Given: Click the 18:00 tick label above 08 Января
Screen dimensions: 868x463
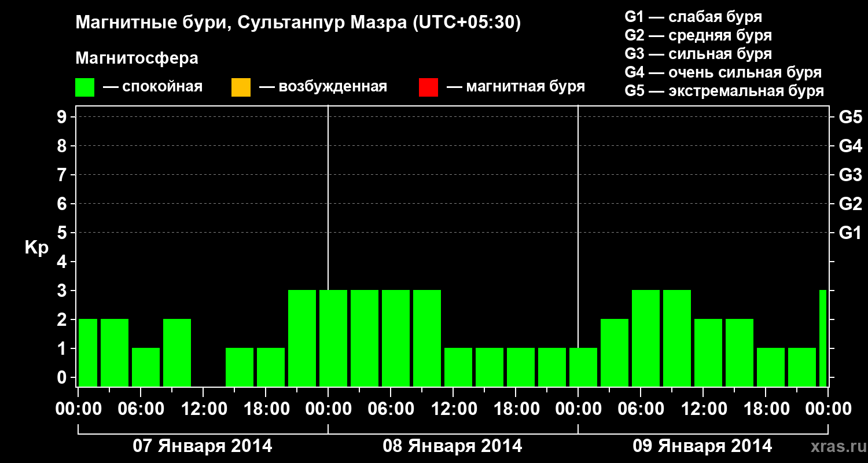Looking at the screenshot, I should click(x=516, y=409).
